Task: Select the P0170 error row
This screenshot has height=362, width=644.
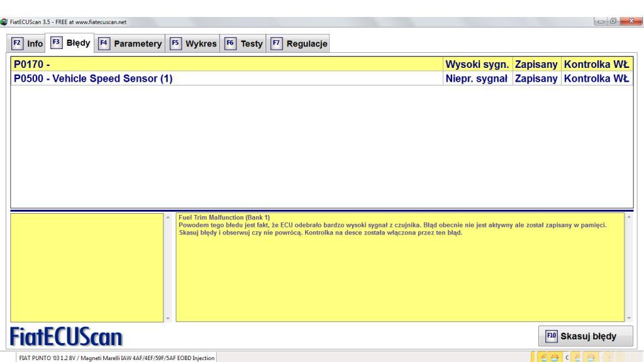Action: tap(226, 64)
